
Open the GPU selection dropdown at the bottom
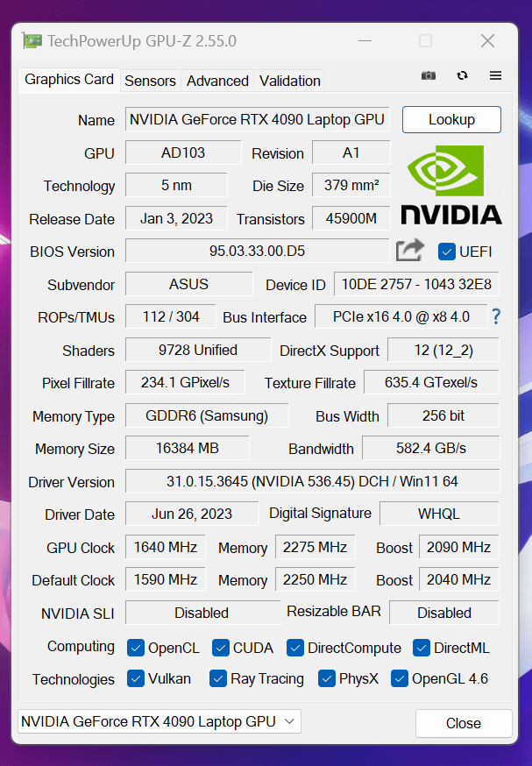tap(158, 721)
